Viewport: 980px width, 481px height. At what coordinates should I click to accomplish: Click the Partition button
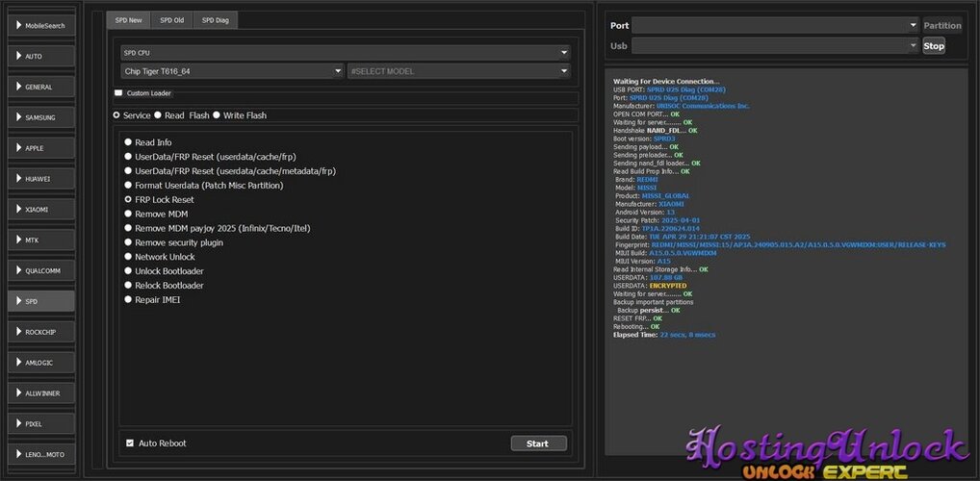tap(942, 26)
